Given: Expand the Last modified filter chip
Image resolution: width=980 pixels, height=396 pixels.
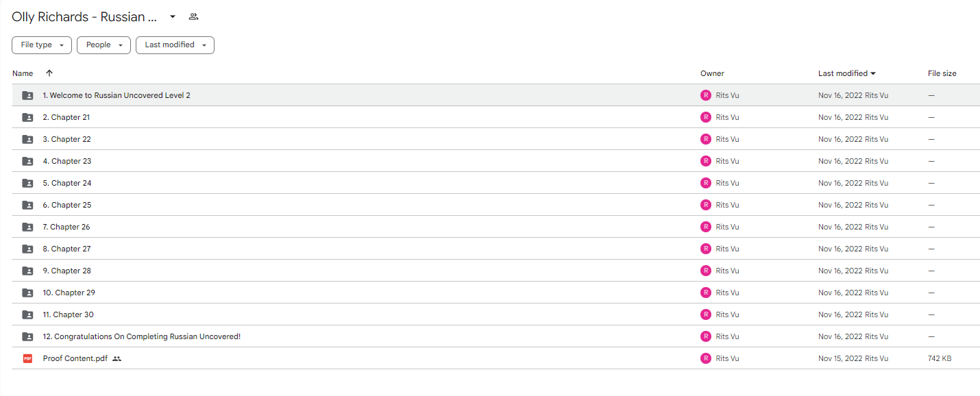Looking at the screenshot, I should pyautogui.click(x=175, y=45).
